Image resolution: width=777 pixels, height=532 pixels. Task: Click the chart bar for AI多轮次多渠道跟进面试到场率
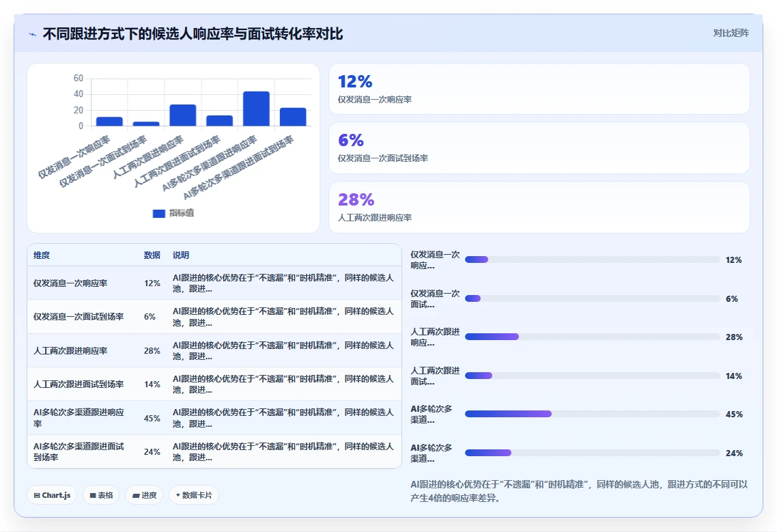(x=293, y=117)
